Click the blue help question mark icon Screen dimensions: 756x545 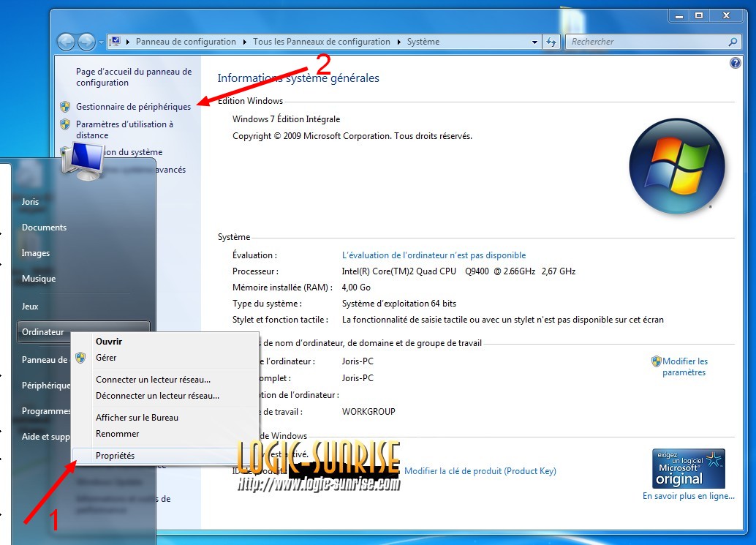pos(735,64)
